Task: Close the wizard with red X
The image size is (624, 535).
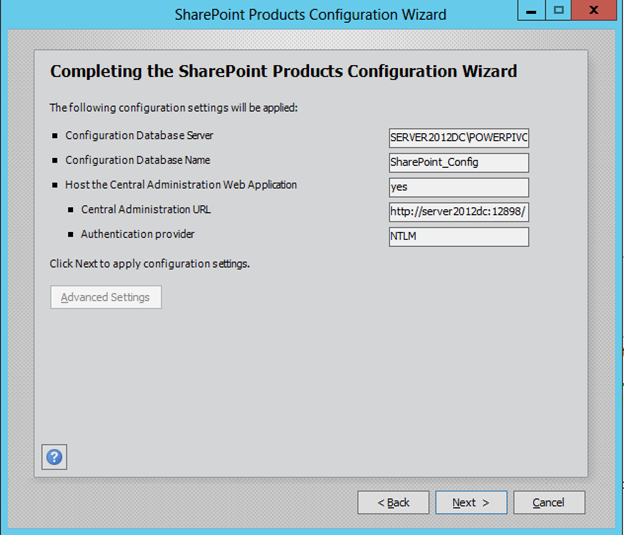Action: [x=594, y=10]
